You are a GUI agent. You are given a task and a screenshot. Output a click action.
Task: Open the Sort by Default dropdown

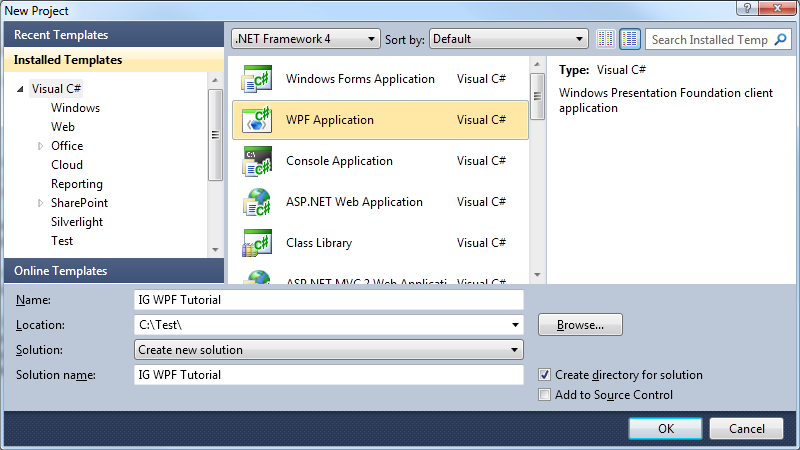509,39
